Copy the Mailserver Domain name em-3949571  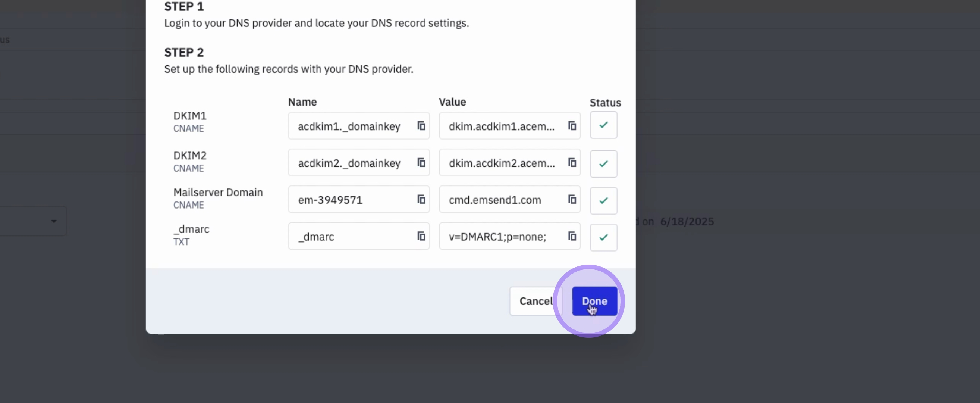421,200
